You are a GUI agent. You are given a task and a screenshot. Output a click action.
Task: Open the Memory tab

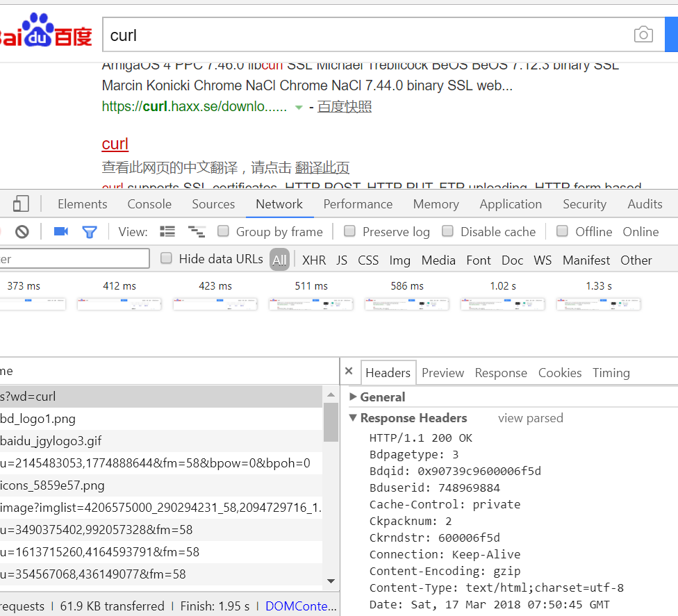(x=436, y=204)
